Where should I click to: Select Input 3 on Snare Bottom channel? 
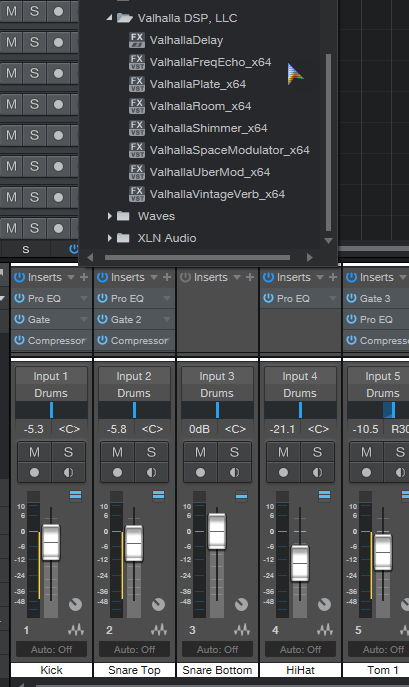[217, 376]
